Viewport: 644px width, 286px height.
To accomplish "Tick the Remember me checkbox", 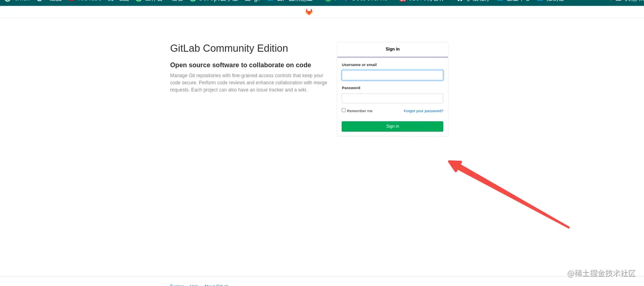I will [344, 110].
